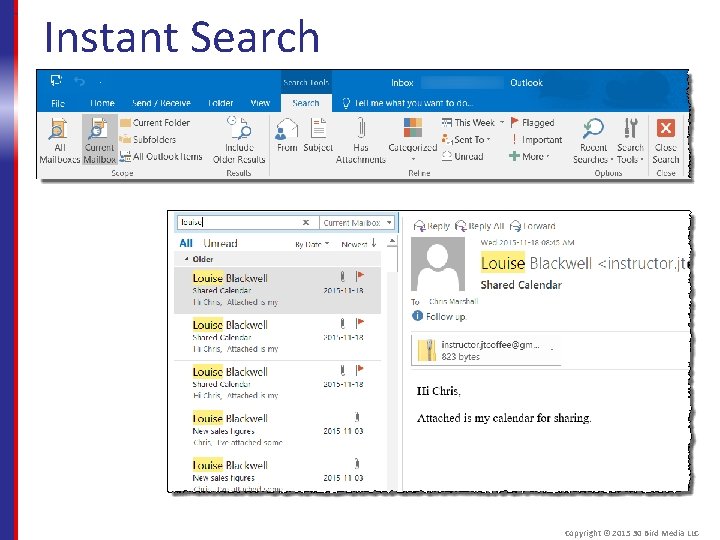
Task: Click Follow up info bar
Action: (439, 316)
